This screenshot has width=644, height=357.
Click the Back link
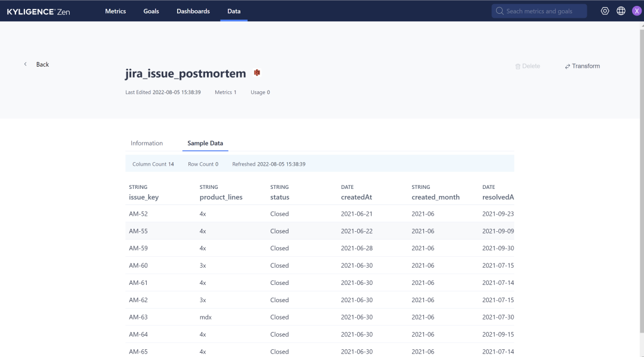click(x=42, y=64)
